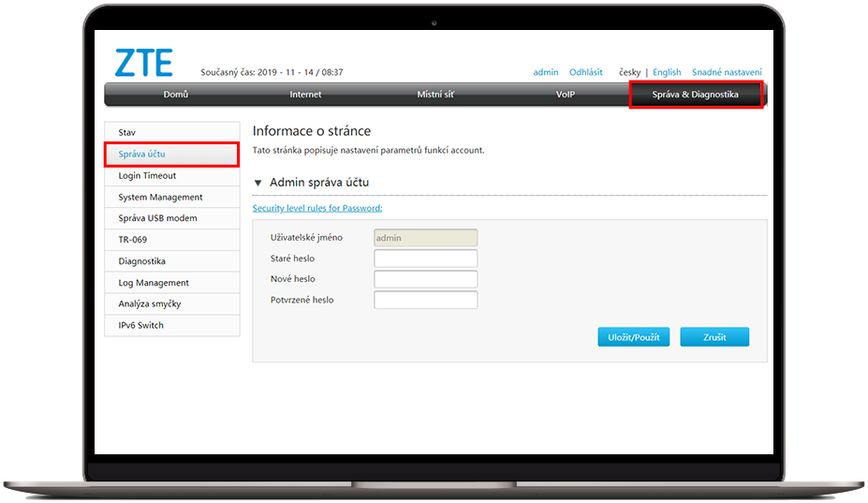This screenshot has width=868, height=503.
Task: Select the Správa & Diagnostika tab
Action: pyautogui.click(x=696, y=95)
